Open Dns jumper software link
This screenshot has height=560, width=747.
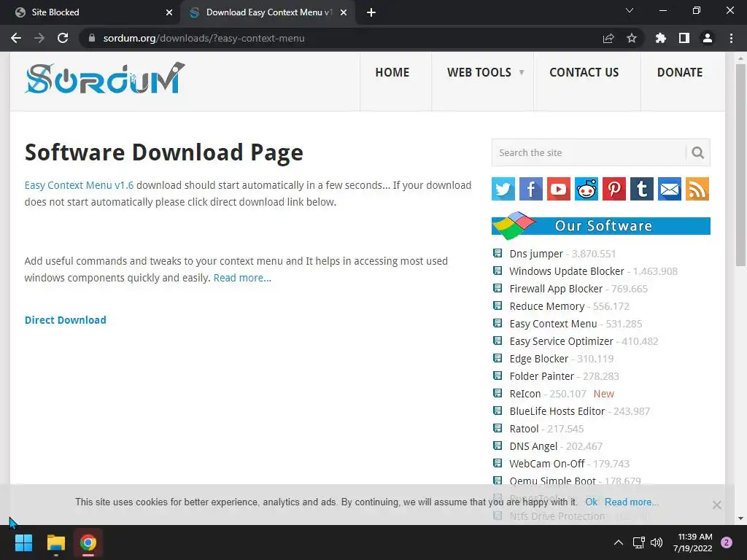click(536, 254)
